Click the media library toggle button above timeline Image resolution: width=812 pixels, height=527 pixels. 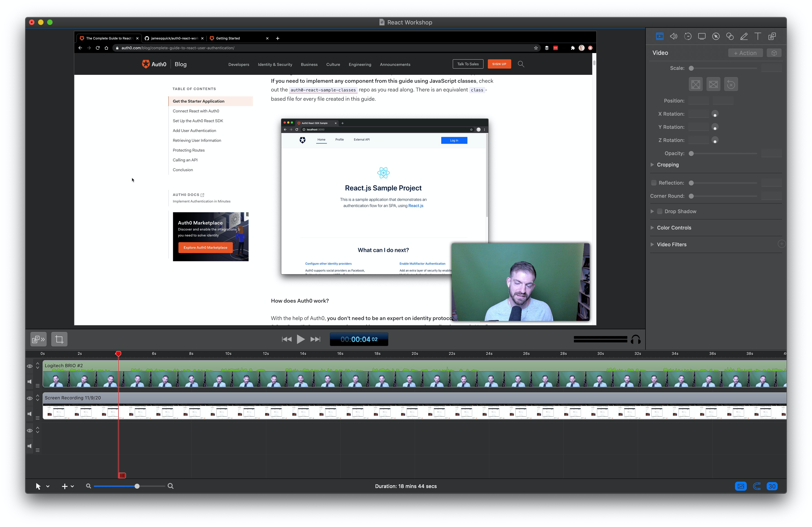pos(38,339)
